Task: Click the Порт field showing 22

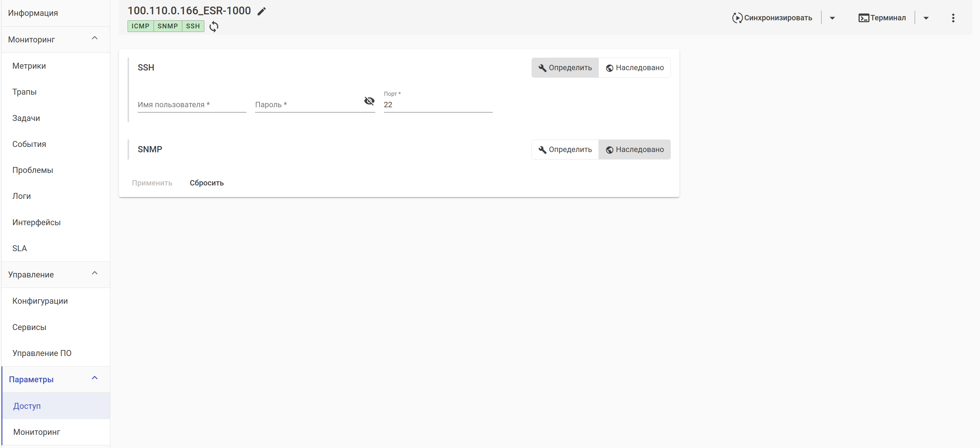Action: click(x=437, y=105)
